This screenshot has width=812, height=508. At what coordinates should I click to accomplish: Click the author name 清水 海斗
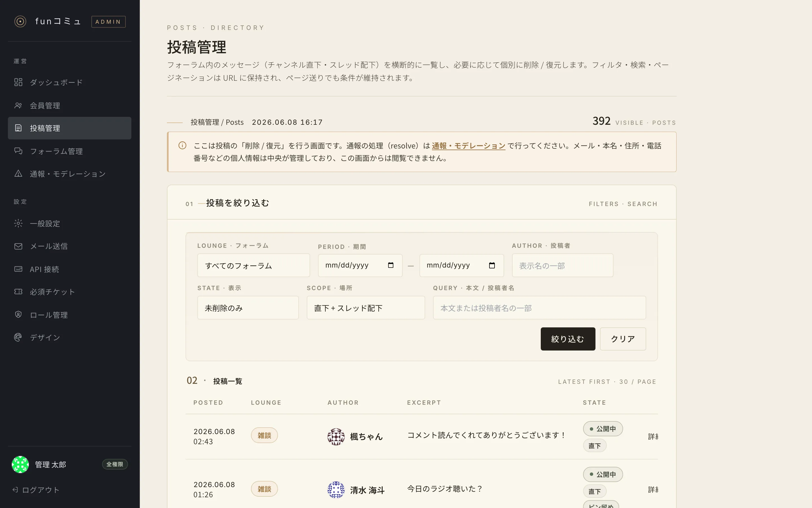point(367,490)
